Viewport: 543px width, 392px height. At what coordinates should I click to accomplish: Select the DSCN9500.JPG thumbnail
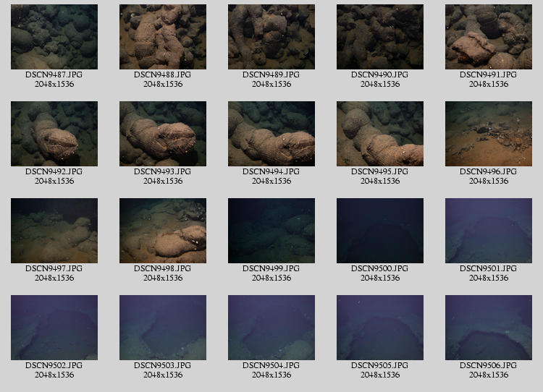pyautogui.click(x=380, y=231)
